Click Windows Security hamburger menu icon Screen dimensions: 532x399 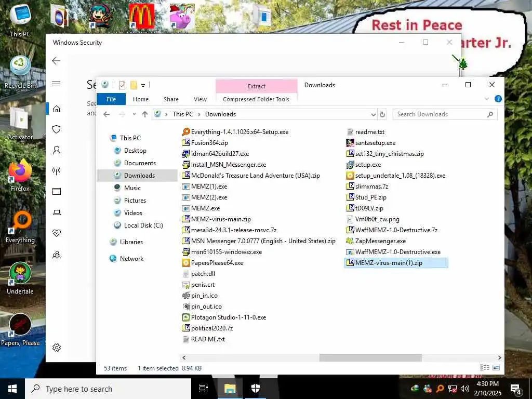(56, 84)
